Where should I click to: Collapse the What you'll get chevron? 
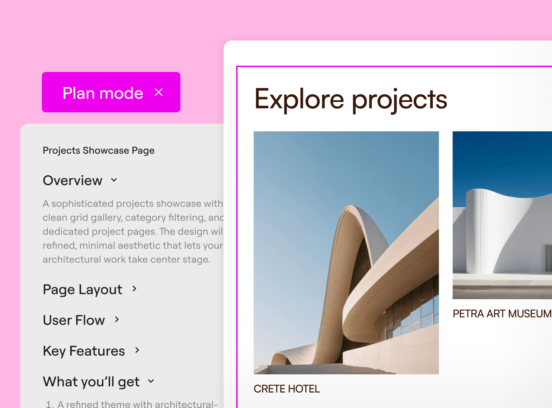click(151, 381)
